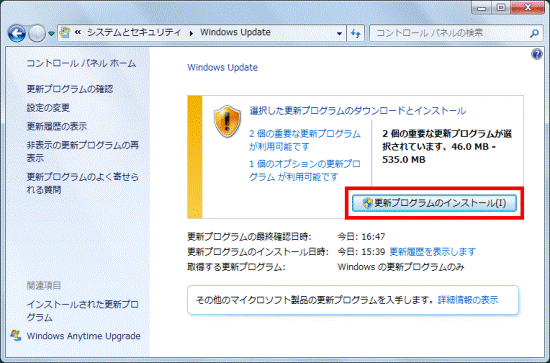This screenshot has height=363, width=550.
Task: Click the orange warning shield icon
Action: point(227,121)
